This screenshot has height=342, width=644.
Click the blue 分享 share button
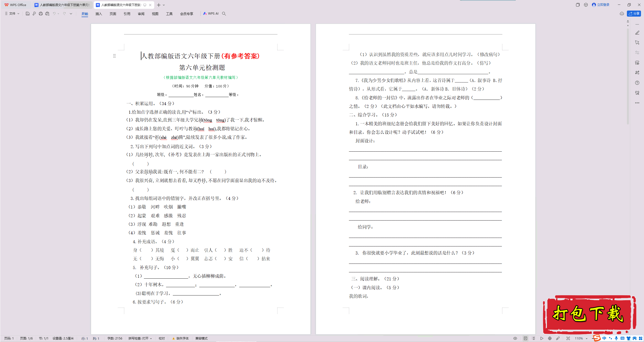[634, 14]
